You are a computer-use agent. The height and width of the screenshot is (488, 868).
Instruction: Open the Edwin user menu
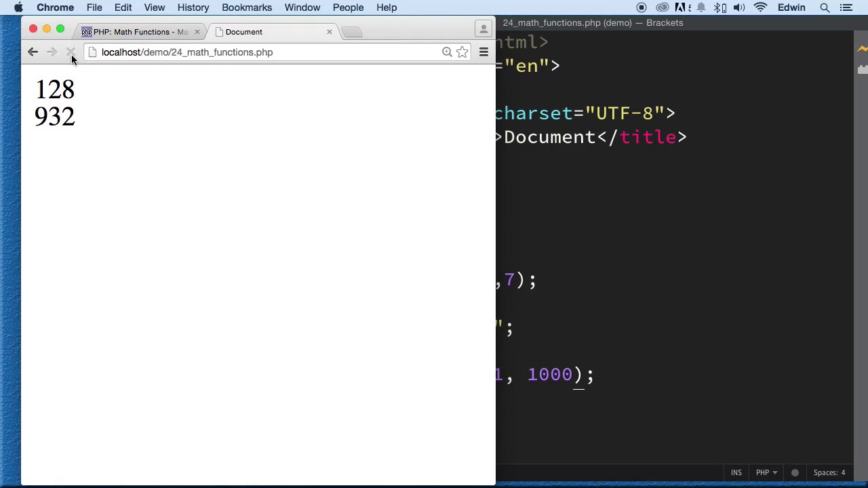[x=791, y=7]
